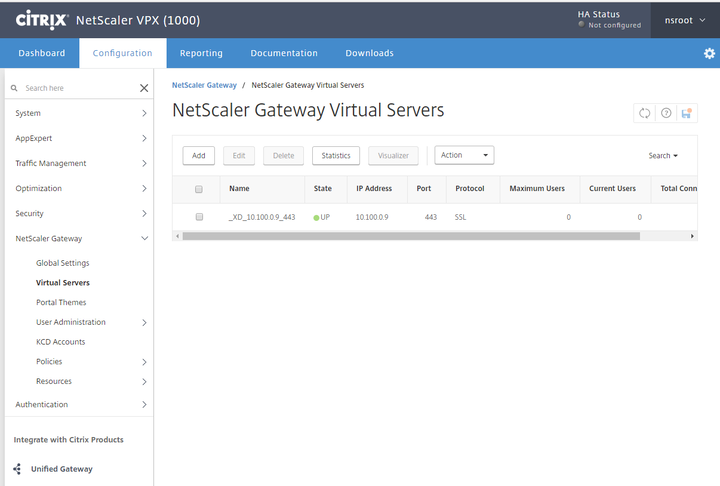Select Virtual Servers in sidebar
720x486 pixels.
[63, 283]
